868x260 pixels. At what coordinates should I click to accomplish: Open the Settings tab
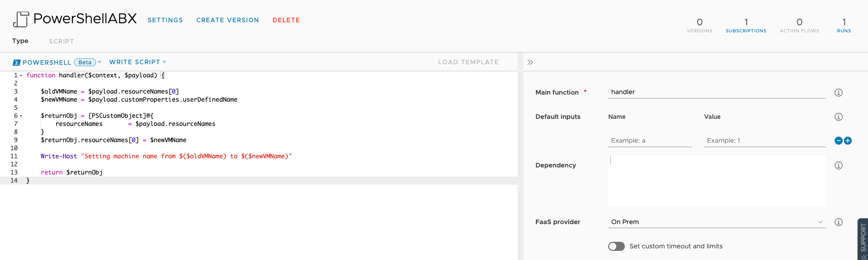coord(165,20)
